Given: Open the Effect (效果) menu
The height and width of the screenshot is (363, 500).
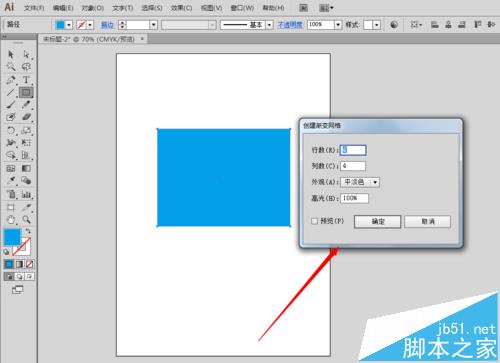Looking at the screenshot, I should pyautogui.click(x=181, y=8).
